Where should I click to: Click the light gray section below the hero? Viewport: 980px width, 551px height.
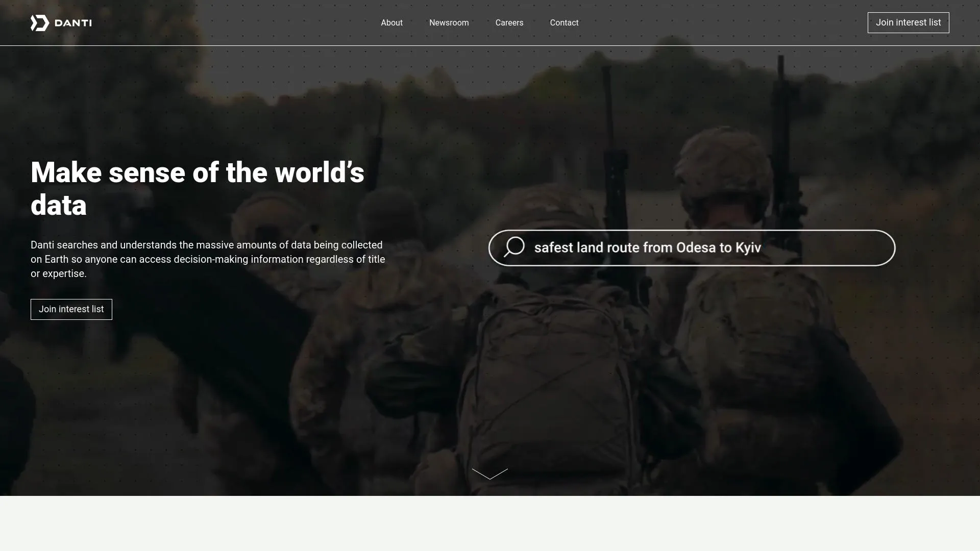490,523
